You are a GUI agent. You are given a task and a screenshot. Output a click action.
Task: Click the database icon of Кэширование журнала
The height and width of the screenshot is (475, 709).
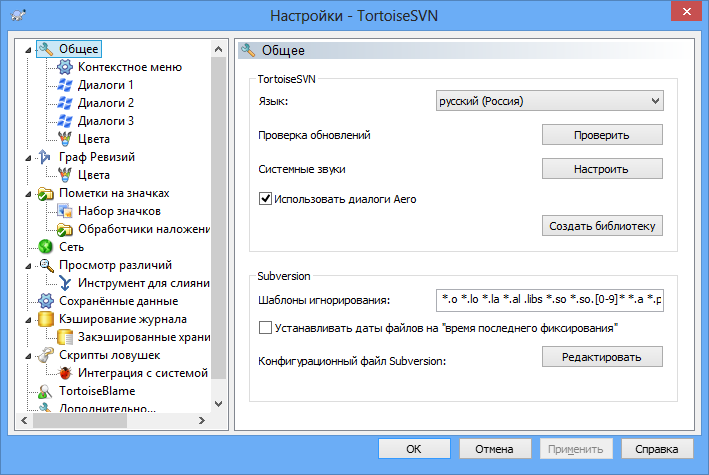coord(45,319)
